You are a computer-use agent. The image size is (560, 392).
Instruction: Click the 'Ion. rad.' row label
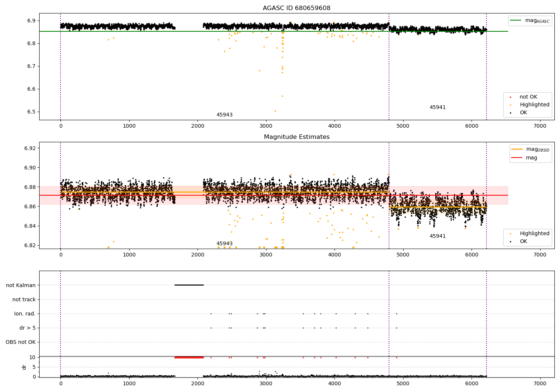click(25, 314)
